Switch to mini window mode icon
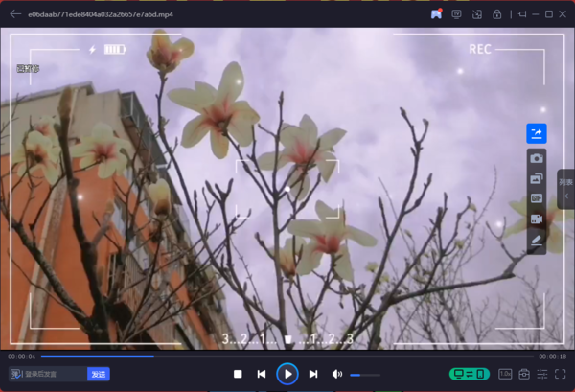The height and width of the screenshot is (392, 575). [x=477, y=14]
